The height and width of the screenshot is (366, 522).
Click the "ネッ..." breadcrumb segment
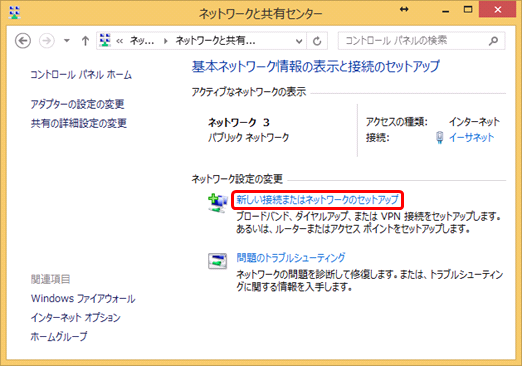point(142,41)
